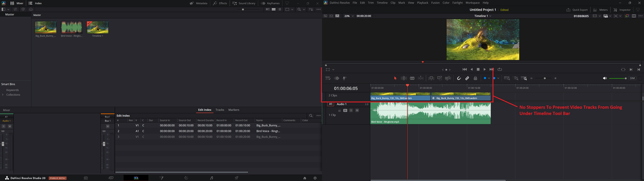Screen dimensions: 644x181
Task: Adjust timeline zoom slider
Action: (x=544, y=78)
